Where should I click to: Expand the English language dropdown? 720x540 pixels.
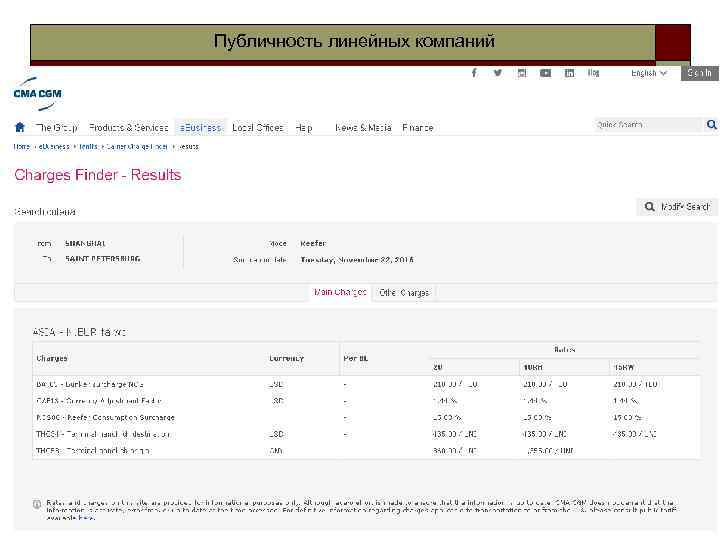point(648,73)
